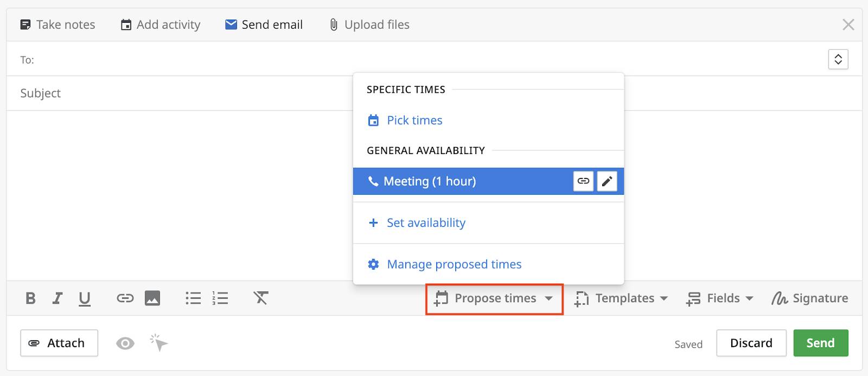Open Manage proposed times
868x376 pixels.
tap(454, 264)
